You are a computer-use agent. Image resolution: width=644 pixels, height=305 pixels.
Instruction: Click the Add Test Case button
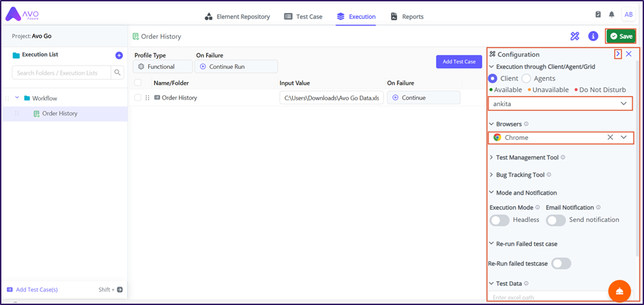[x=458, y=61]
